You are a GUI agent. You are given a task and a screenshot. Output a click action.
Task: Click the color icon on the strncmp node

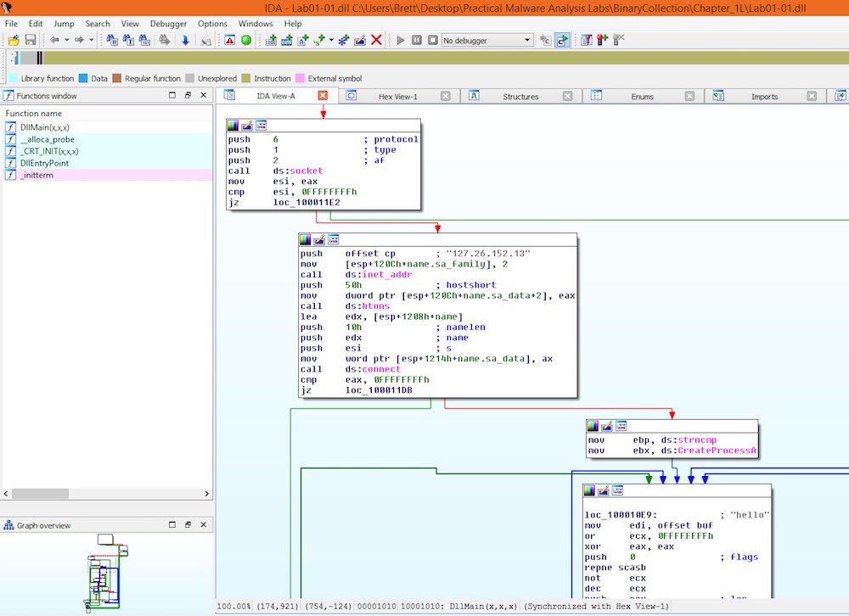[x=593, y=426]
